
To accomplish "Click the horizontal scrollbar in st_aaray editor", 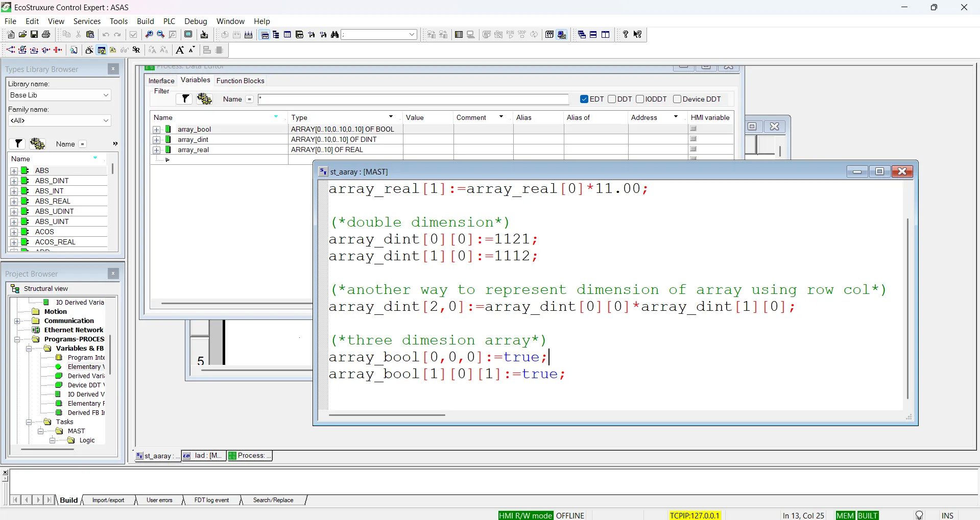I will 387,415.
